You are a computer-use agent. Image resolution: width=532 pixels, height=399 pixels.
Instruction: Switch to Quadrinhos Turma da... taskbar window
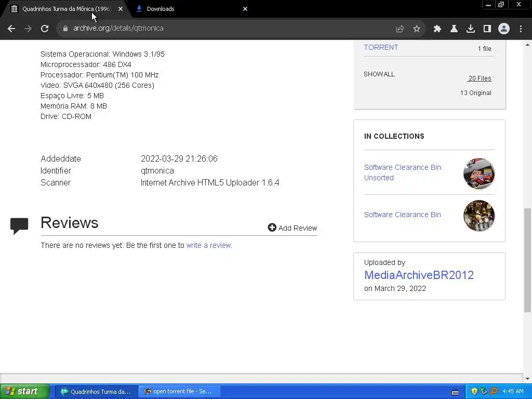pos(96,392)
